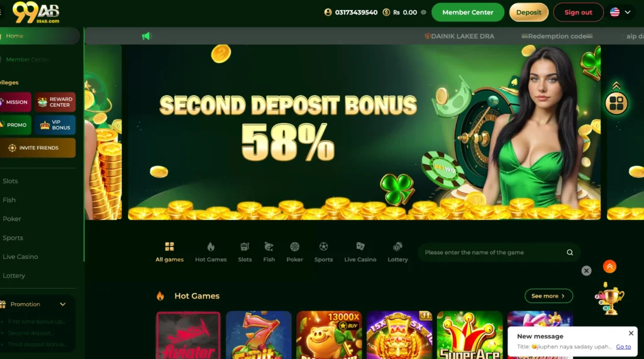Image resolution: width=644 pixels, height=359 pixels.
Task: Select the Lottery category icon
Action: (x=397, y=246)
